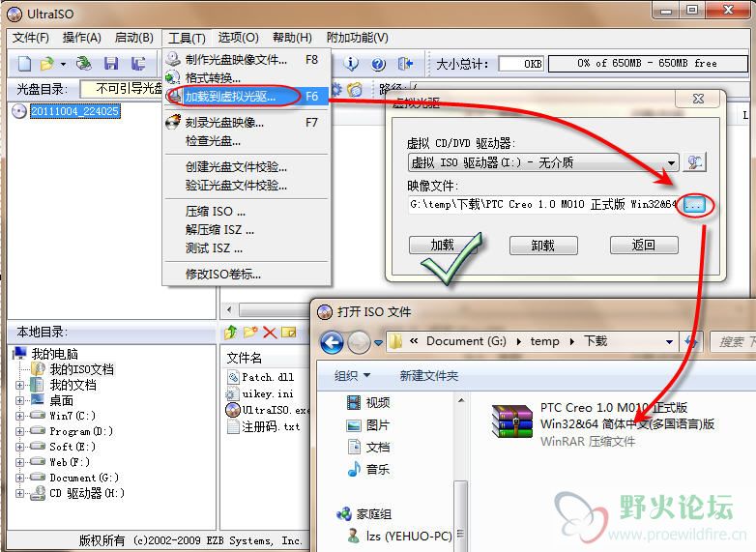This screenshot has height=552, width=756.
Task: Select CD 驱动器 (H:) in local tree
Action: (x=87, y=493)
